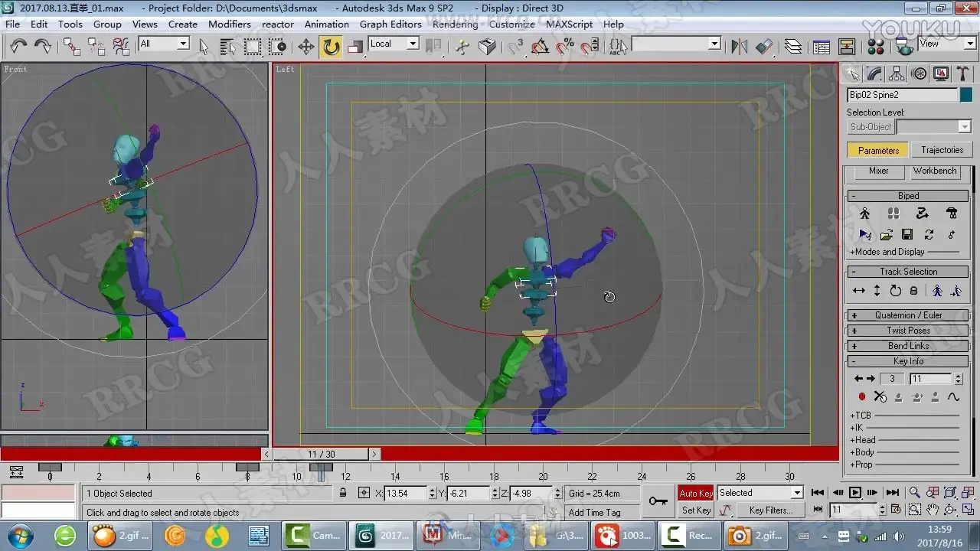
Task: Click the object color swatch beside name
Action: point(966,95)
